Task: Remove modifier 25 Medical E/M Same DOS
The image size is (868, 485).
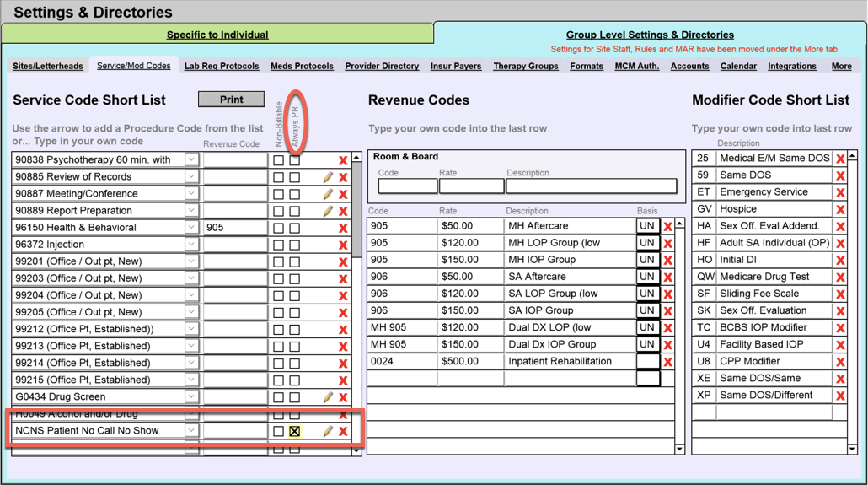Action: 840,159
